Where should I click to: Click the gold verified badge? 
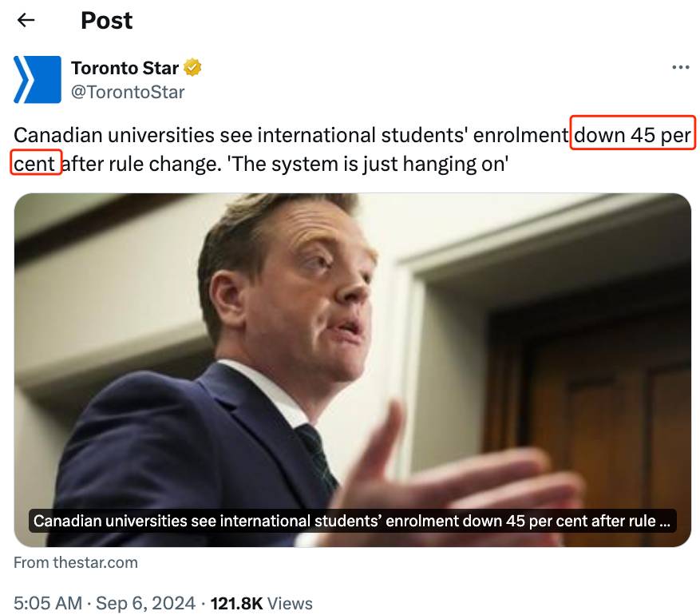tap(192, 68)
